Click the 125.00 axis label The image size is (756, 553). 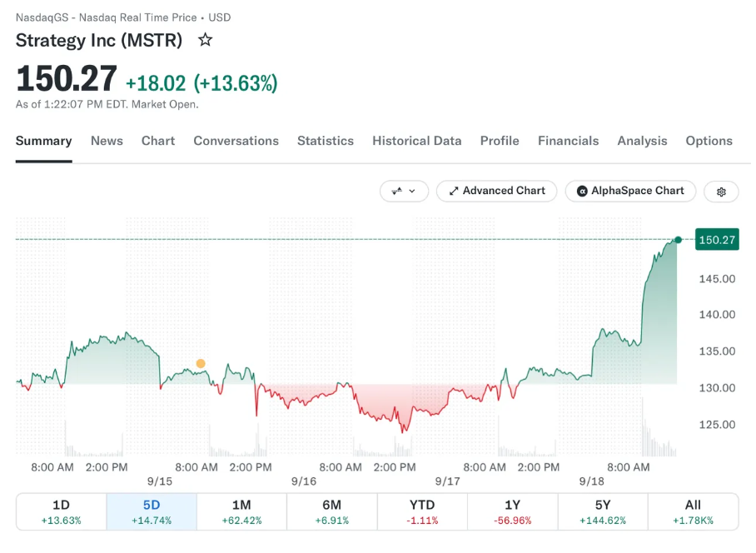tap(717, 425)
